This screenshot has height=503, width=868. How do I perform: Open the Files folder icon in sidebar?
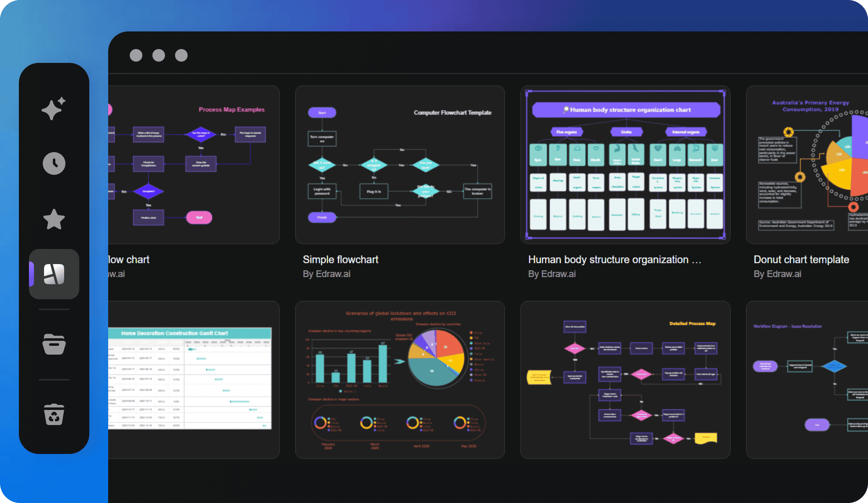coord(54,344)
